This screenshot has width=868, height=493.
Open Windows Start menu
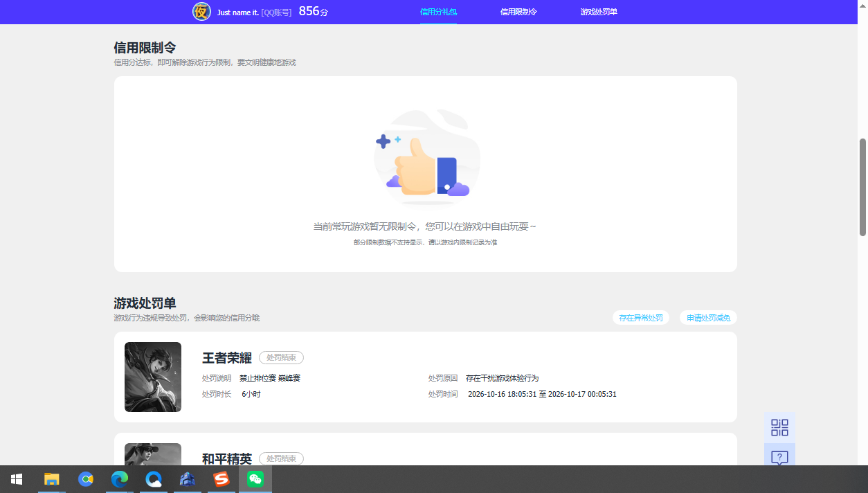click(x=17, y=479)
